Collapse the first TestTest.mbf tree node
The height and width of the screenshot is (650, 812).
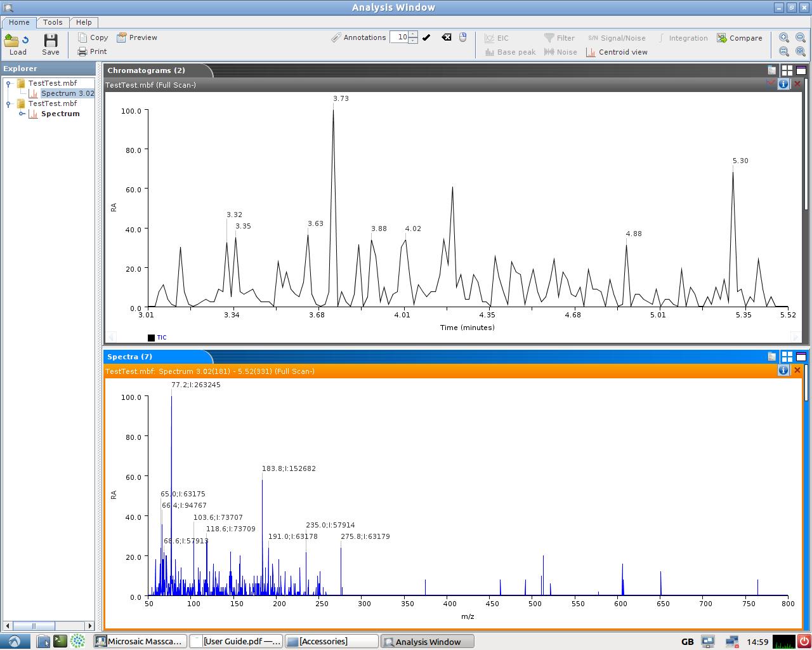(9, 83)
